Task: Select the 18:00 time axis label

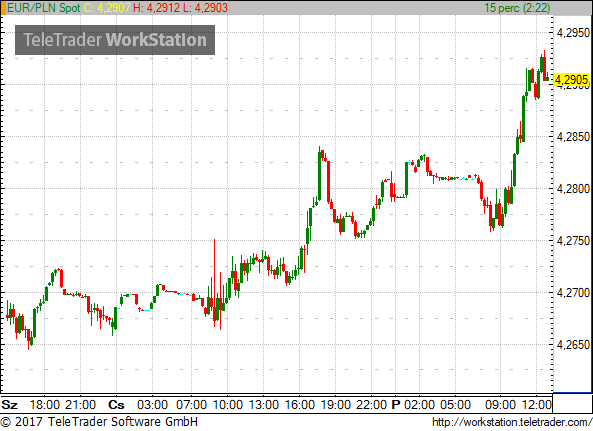Action: [45, 405]
